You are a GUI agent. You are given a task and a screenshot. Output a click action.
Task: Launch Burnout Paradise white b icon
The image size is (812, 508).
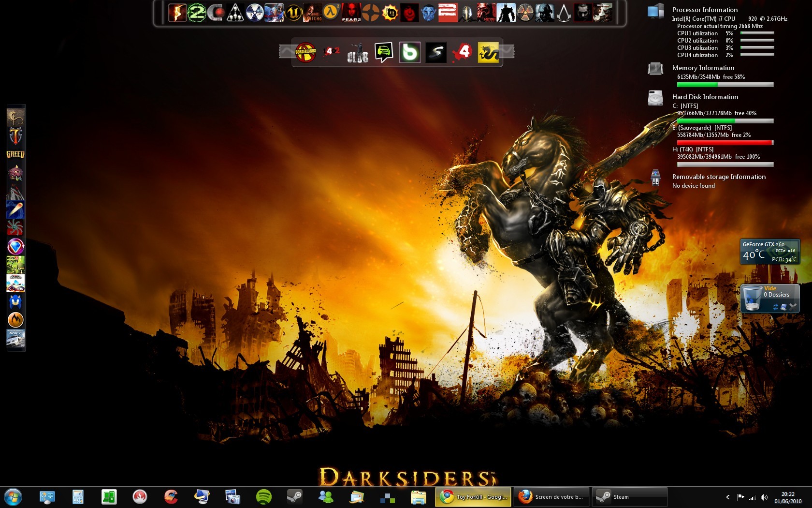pos(410,52)
